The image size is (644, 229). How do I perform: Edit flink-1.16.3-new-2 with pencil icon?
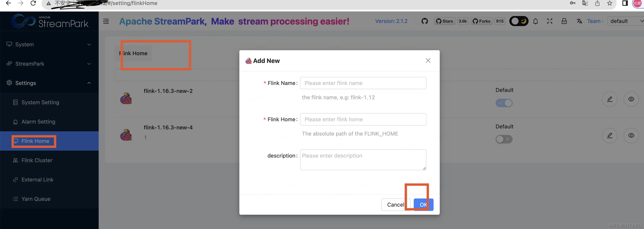point(609,99)
